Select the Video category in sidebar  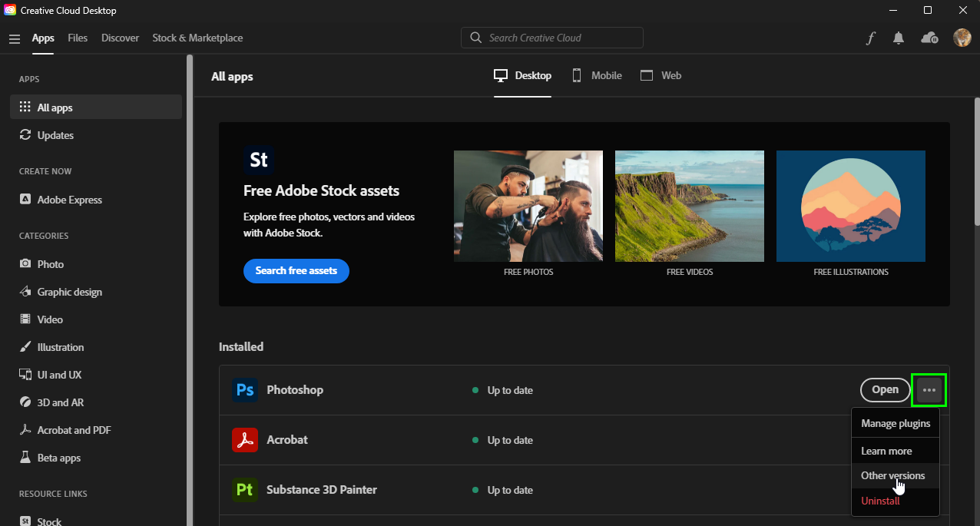(49, 319)
